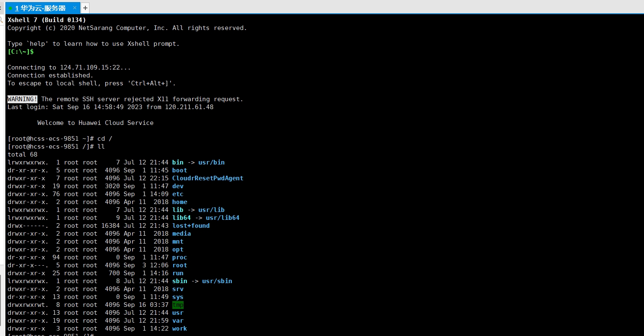
Task: Click the Welcome to Huawei Cloud Service line
Action: (x=95, y=123)
